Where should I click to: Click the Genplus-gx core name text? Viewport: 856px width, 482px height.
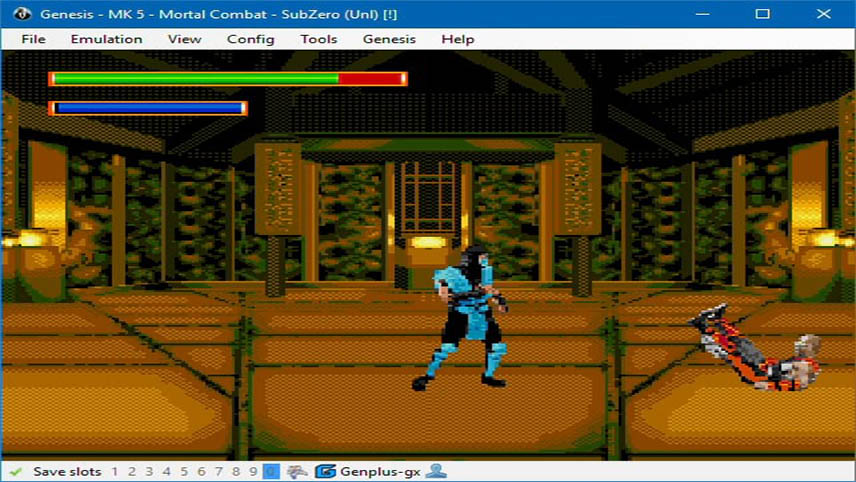[380, 472]
